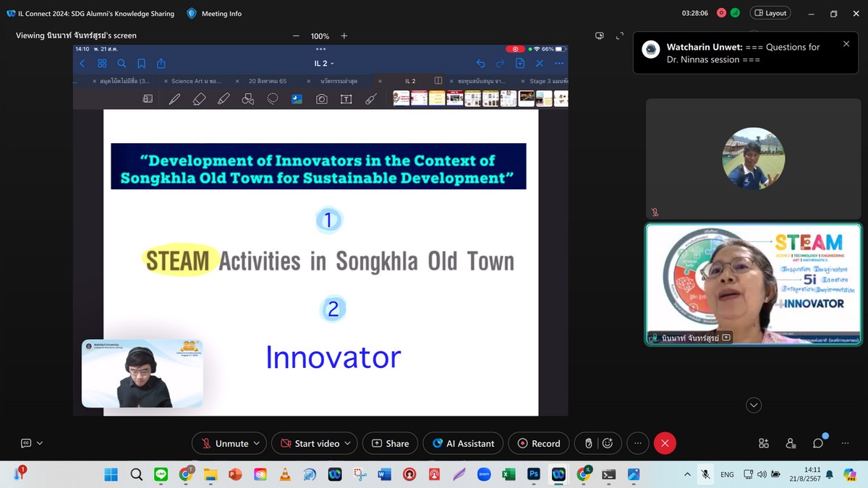Open the Apps panel icon

coord(764,443)
